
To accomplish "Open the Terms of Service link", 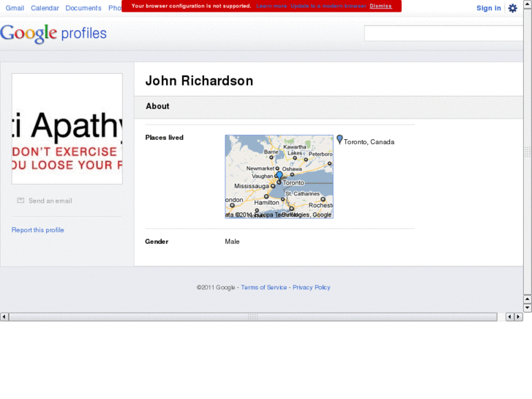I will (264, 287).
